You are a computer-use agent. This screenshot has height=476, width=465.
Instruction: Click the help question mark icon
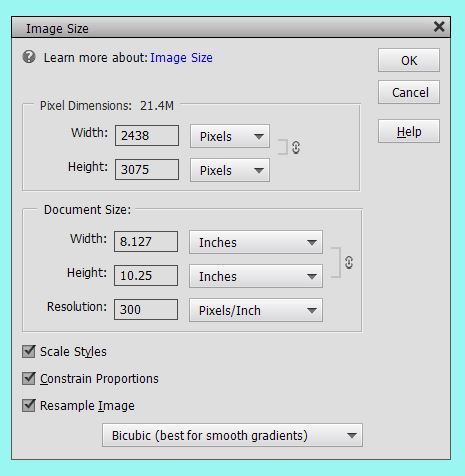[x=29, y=57]
